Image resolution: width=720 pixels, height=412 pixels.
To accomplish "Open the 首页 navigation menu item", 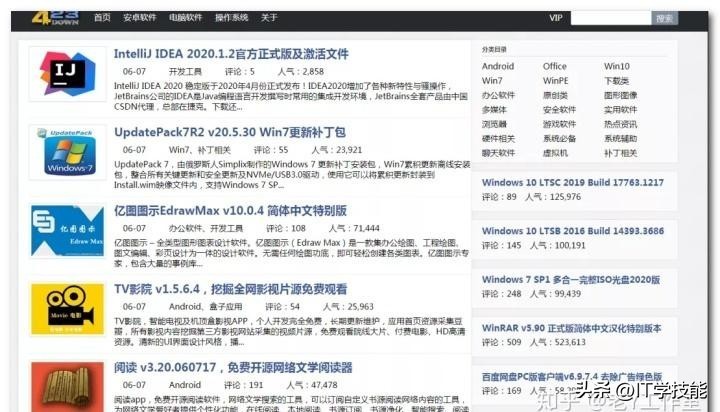I will click(x=102, y=18).
